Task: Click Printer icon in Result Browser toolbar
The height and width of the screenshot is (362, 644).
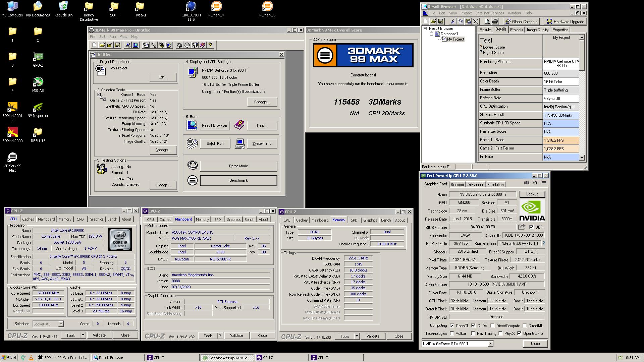Action: tap(495, 21)
